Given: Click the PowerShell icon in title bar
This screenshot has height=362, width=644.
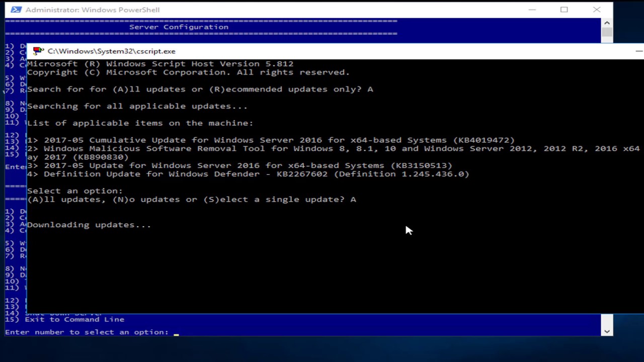Looking at the screenshot, I should (x=16, y=10).
